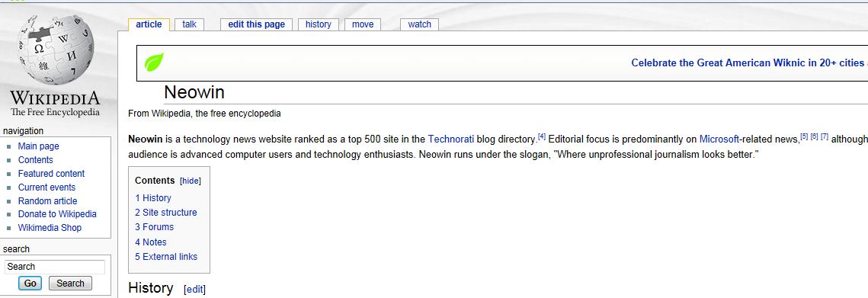
Task: Click 'From Wikipedia, the free encyclopedia' text
Action: pos(204,114)
